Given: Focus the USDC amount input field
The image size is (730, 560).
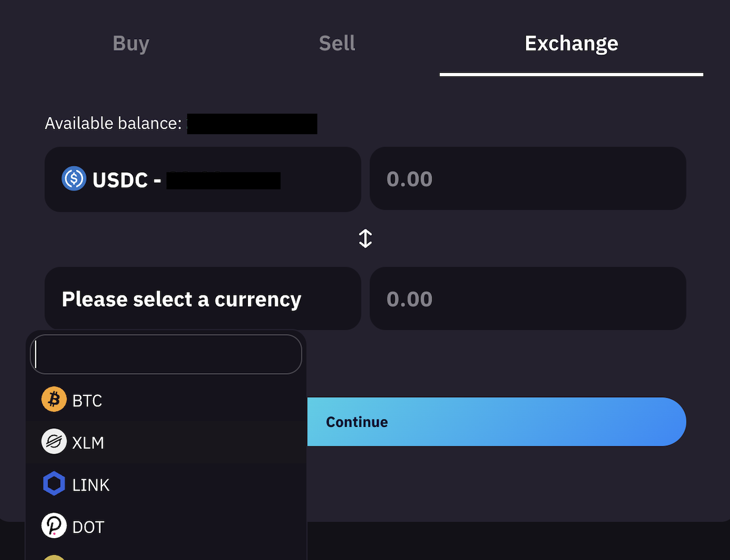Looking at the screenshot, I should [x=527, y=179].
